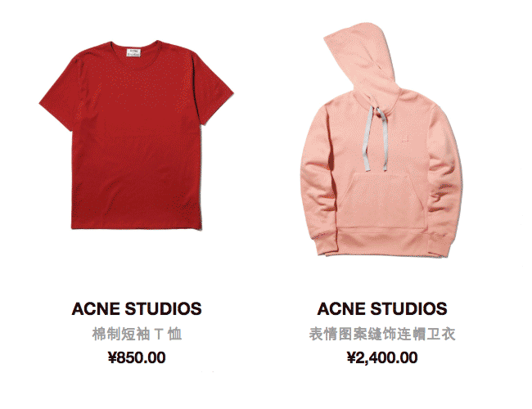
Task: Click the kangaroo pocket on the hoodie
Action: [x=381, y=200]
